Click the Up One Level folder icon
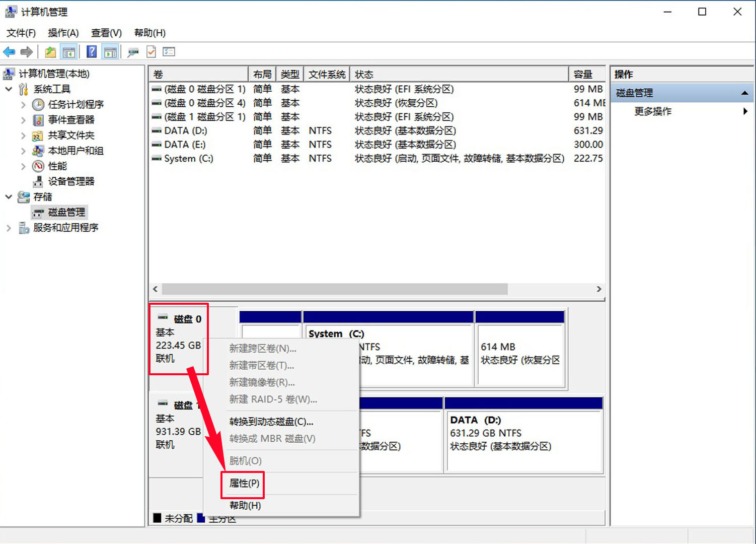756x544 pixels. pos(50,52)
